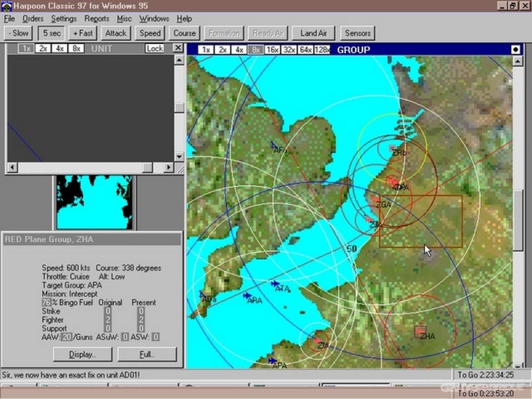Click the Course toolbar button
532x399 pixels.
pos(185,33)
